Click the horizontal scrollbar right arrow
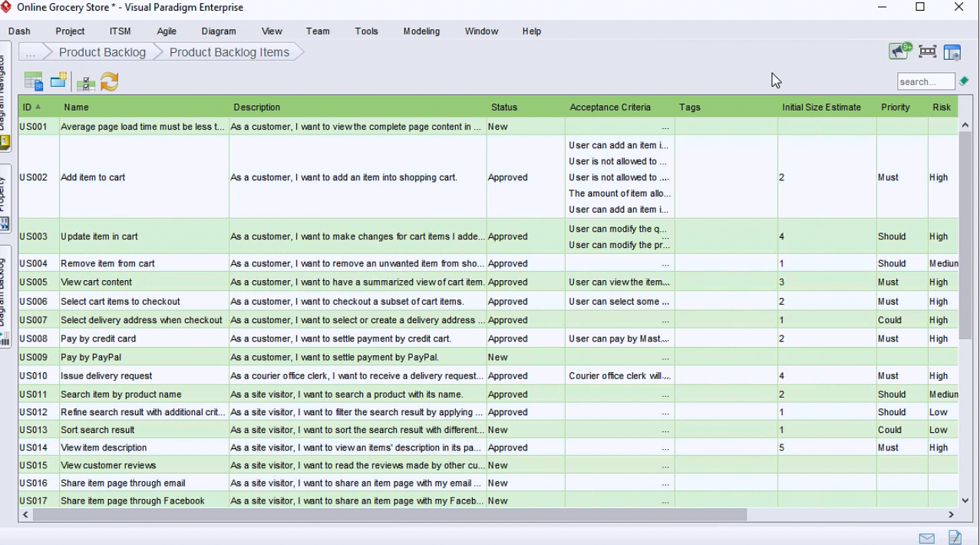This screenshot has width=980, height=545. [952, 515]
